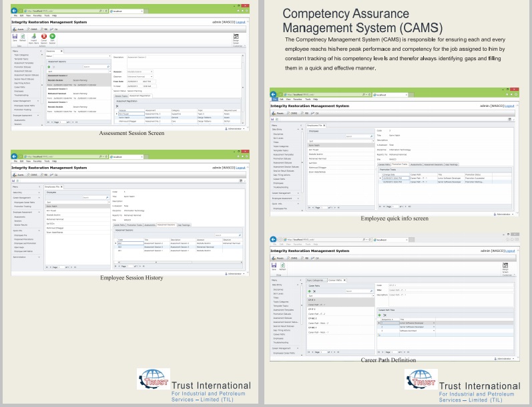This screenshot has width=532, height=407.
Task: Click Import Work Items icon
Action: point(34,37)
